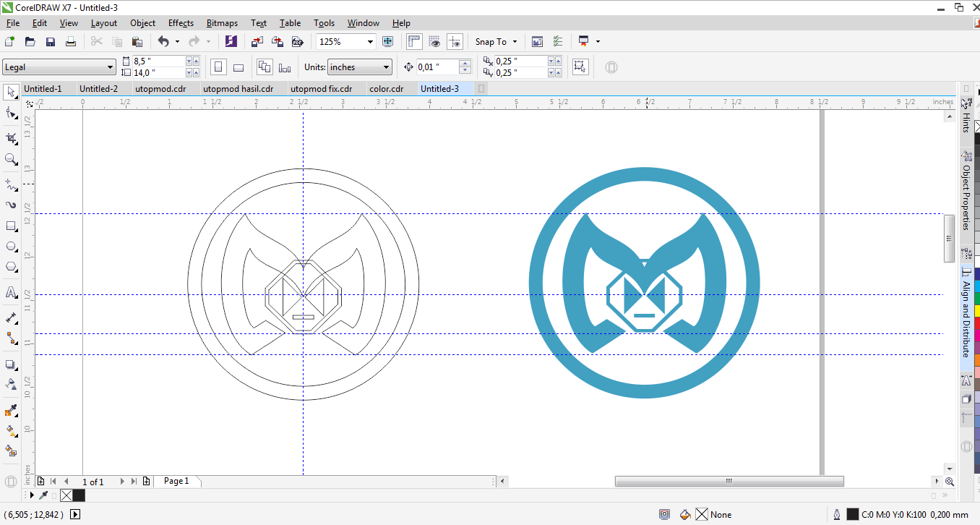Undo the last action
This screenshot has width=980, height=525.
tap(163, 42)
